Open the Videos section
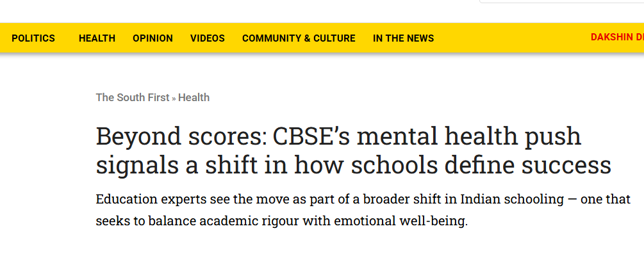This screenshot has width=644, height=256. [207, 38]
